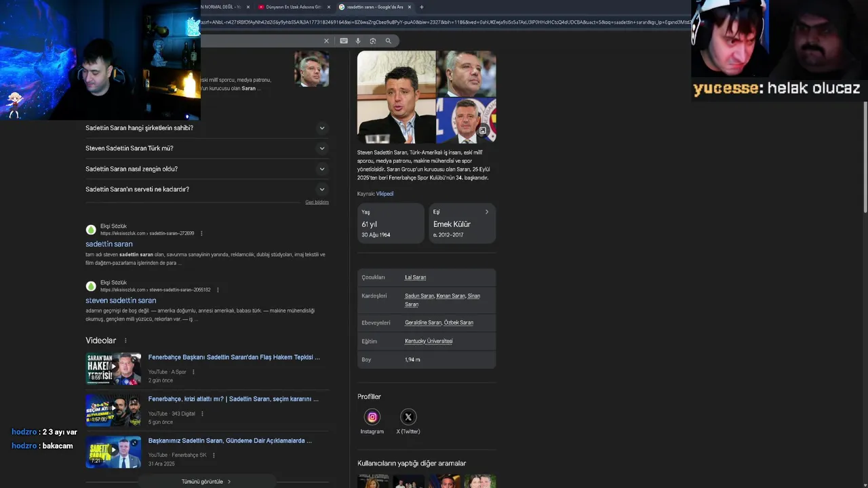Close the 'saadettin saran - Google'da Ara' tab
The image size is (868, 488).
pos(410,7)
